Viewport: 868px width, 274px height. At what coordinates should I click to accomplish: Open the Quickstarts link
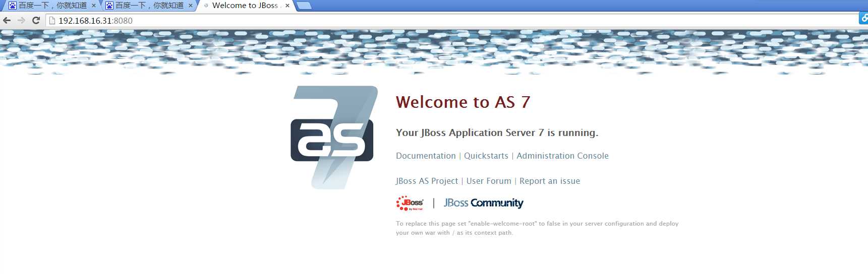tap(486, 156)
